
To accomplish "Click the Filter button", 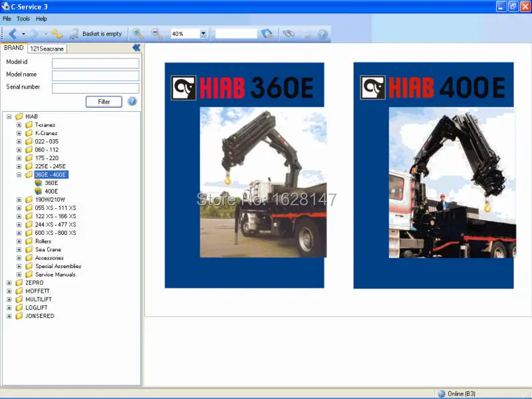I will pos(104,102).
